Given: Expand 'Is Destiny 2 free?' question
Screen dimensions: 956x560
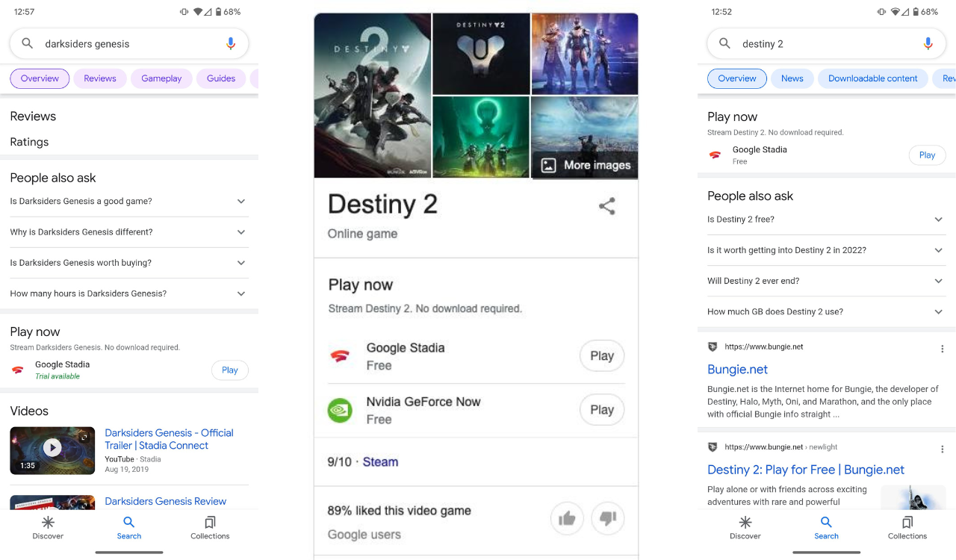Looking at the screenshot, I should pos(827,220).
